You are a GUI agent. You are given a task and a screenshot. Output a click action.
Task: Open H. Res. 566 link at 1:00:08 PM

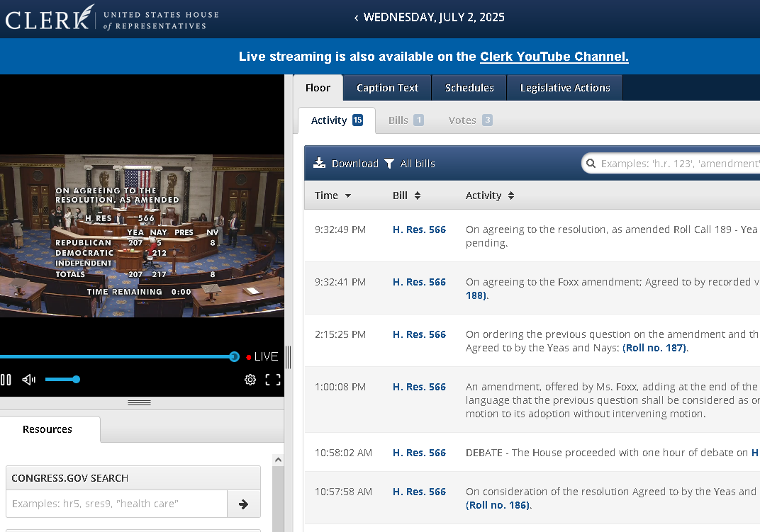[419, 387]
